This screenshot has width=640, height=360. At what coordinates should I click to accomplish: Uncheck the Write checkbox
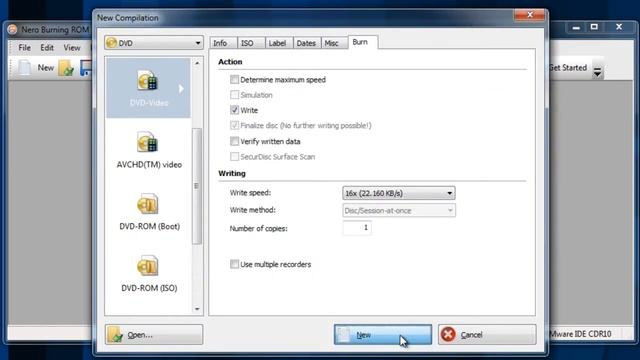point(234,110)
